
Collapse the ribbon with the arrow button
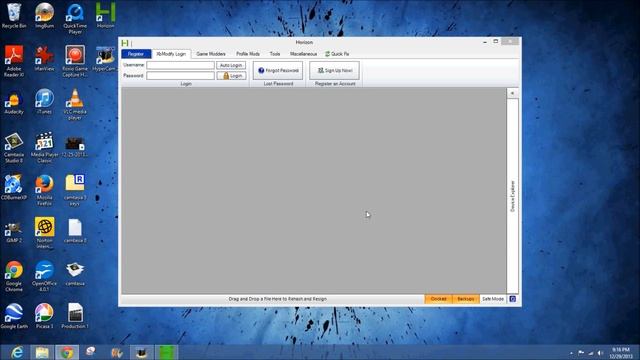512,93
